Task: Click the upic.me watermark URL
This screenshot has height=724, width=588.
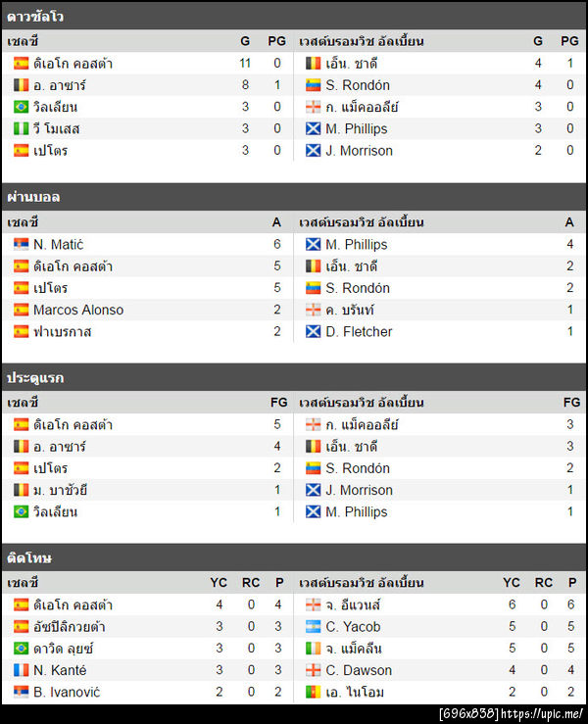Action: [544, 713]
